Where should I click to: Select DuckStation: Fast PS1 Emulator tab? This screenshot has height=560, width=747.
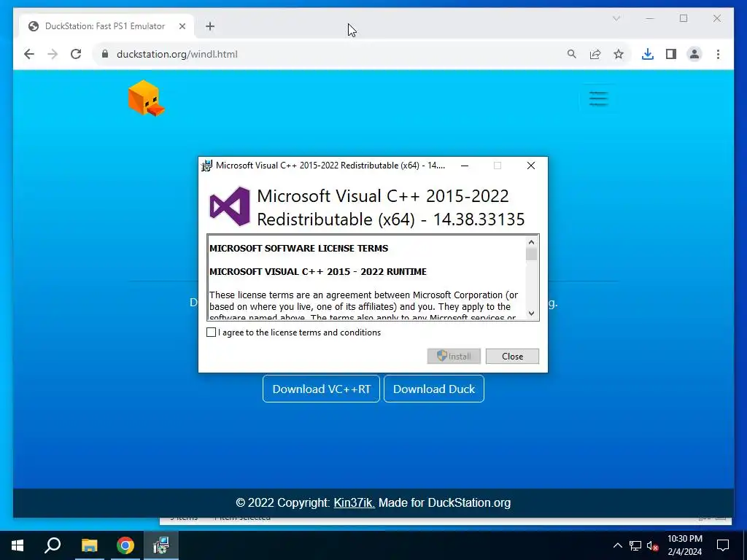click(107, 26)
